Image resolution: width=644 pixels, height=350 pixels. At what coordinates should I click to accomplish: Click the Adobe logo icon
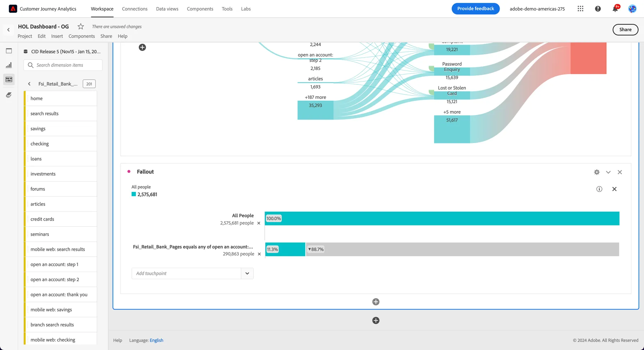pyautogui.click(x=13, y=9)
